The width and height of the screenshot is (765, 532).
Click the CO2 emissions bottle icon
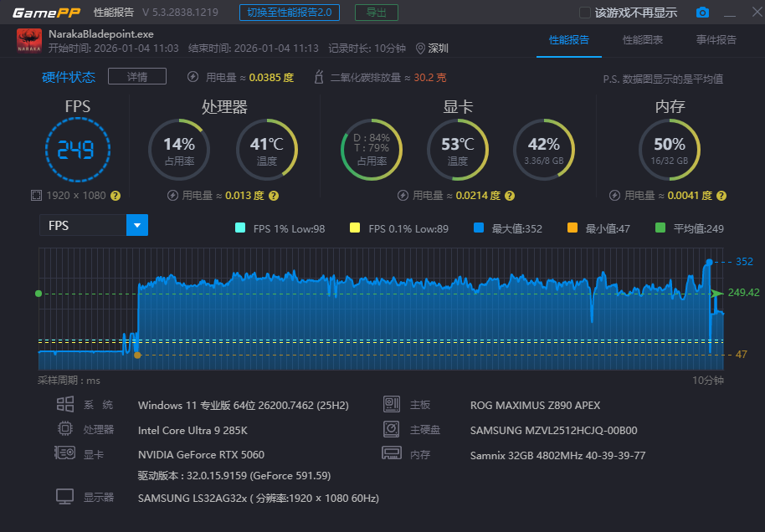[318, 77]
